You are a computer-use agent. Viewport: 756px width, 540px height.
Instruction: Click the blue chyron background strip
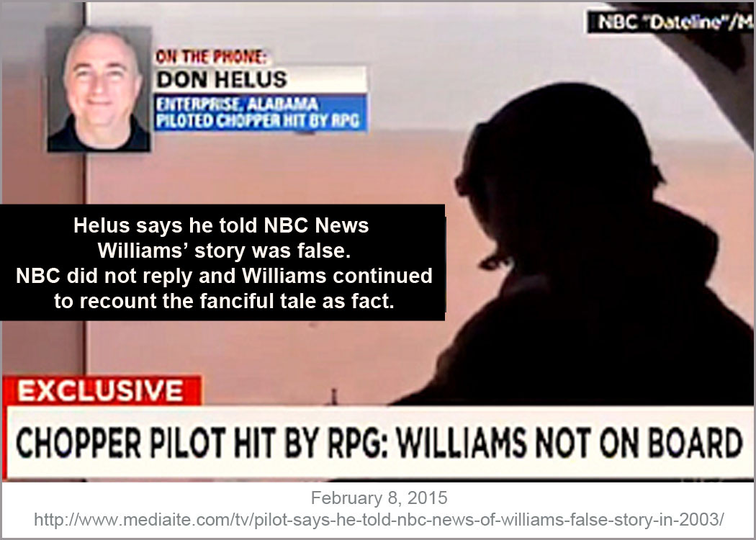[261, 112]
